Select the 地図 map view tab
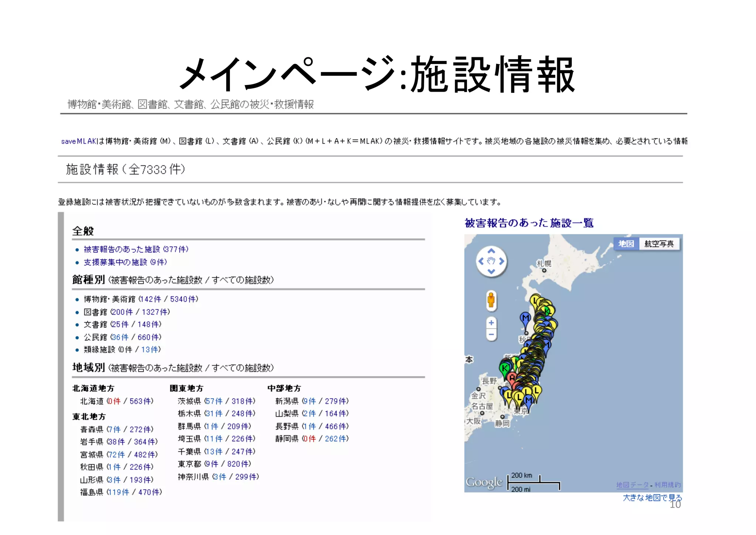 click(626, 244)
